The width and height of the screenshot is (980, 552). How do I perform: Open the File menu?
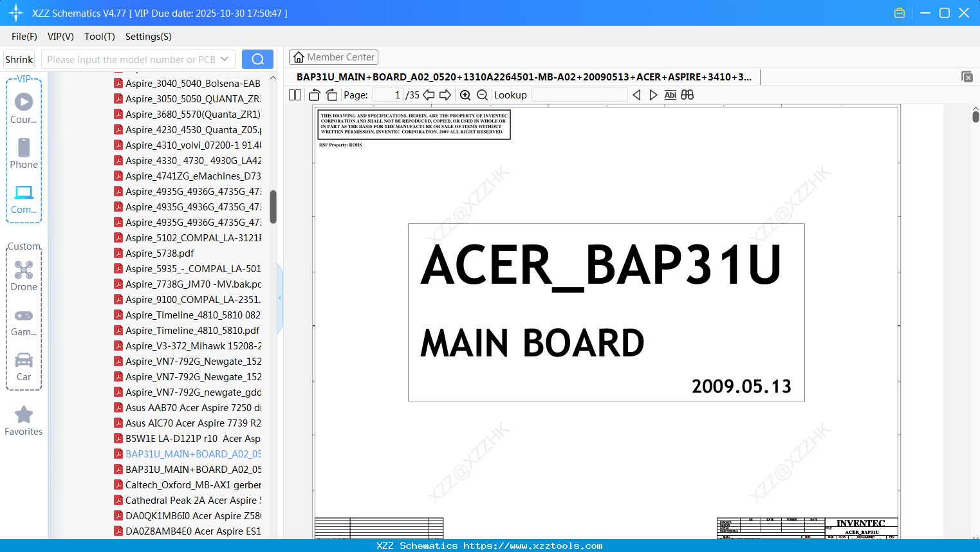click(x=24, y=37)
